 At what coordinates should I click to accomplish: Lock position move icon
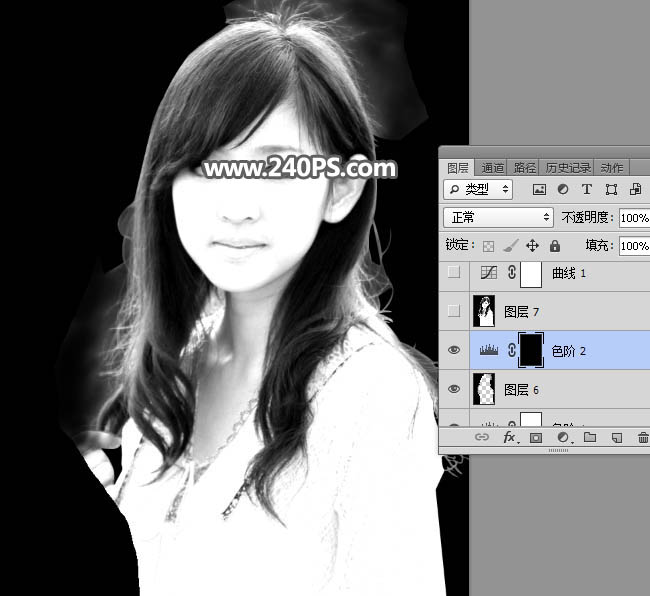[532, 246]
